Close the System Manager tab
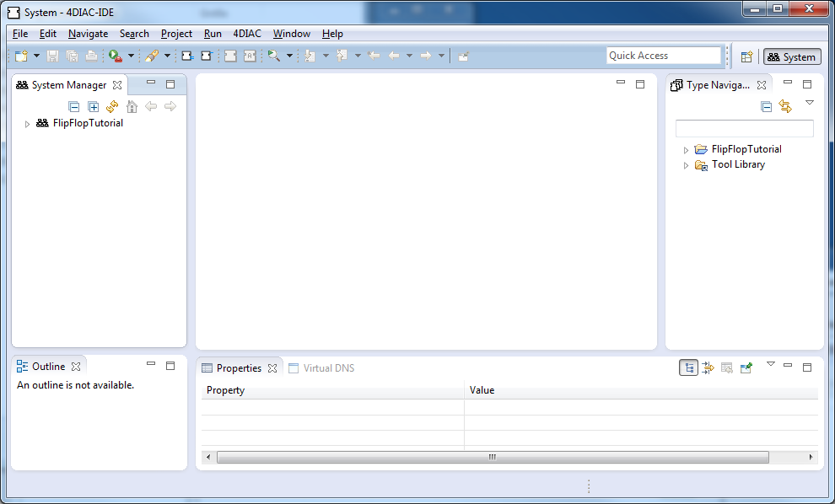This screenshot has height=504, width=835. pyautogui.click(x=117, y=85)
